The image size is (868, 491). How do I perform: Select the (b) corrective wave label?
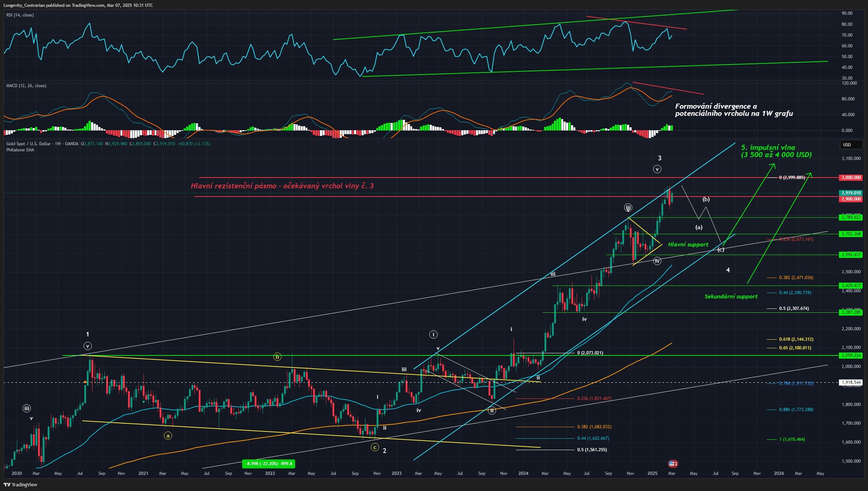[x=706, y=199]
